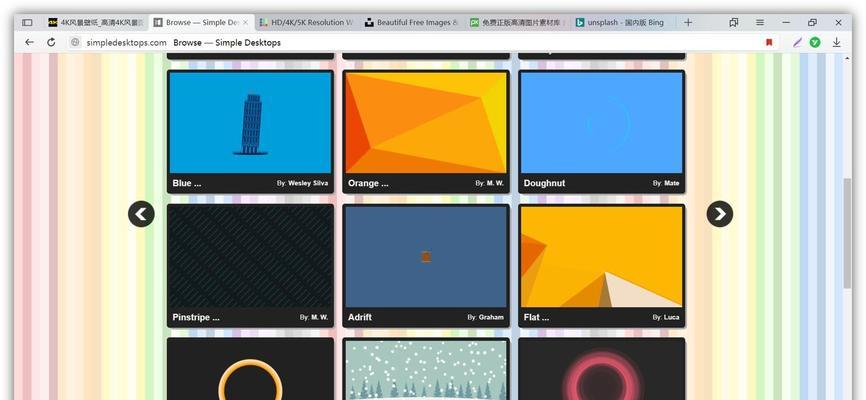Viewport: 866px width, 400px height.
Task: Reload the page with the refresh icon
Action: click(51, 43)
